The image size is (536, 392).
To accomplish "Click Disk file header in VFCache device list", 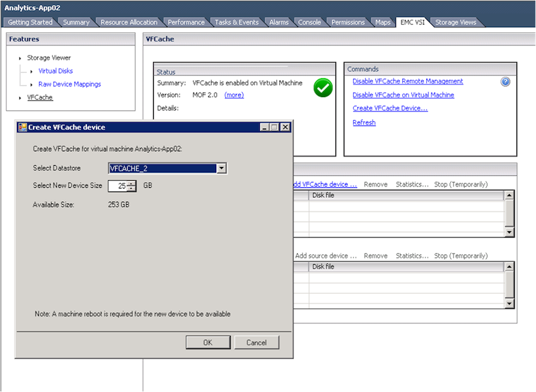I will pos(406,195).
